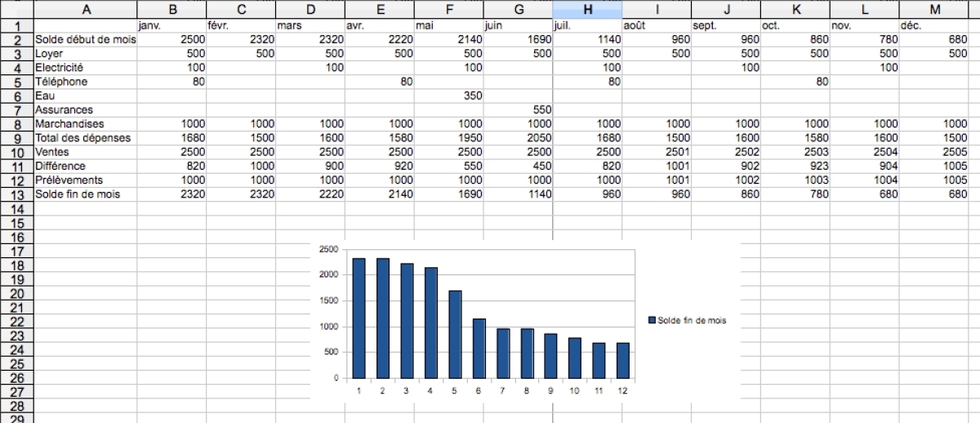Image resolution: width=980 pixels, height=423 pixels.
Task: Select column header K
Action: click(795, 9)
